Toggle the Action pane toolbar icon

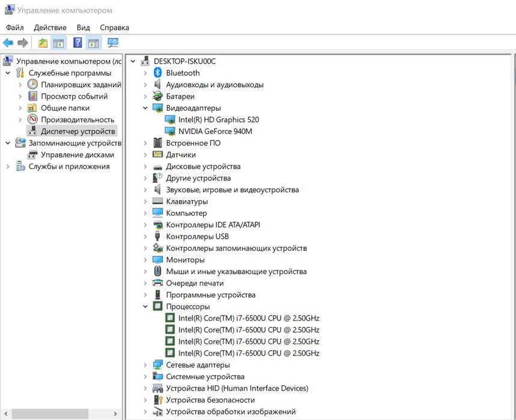94,43
